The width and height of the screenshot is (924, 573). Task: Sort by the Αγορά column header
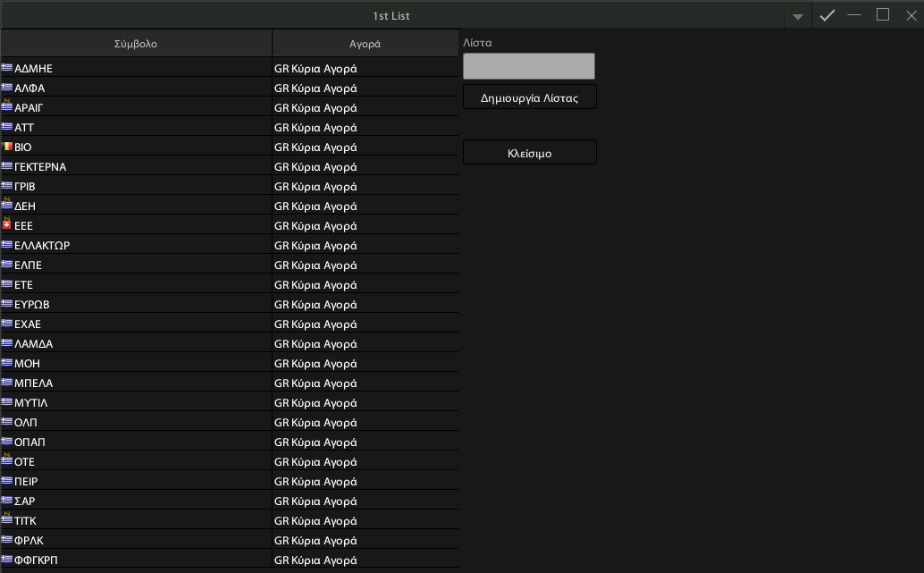click(365, 44)
